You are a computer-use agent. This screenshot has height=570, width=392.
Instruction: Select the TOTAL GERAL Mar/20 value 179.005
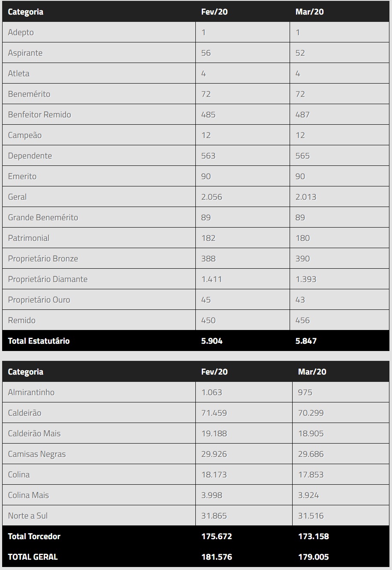pyautogui.click(x=314, y=557)
